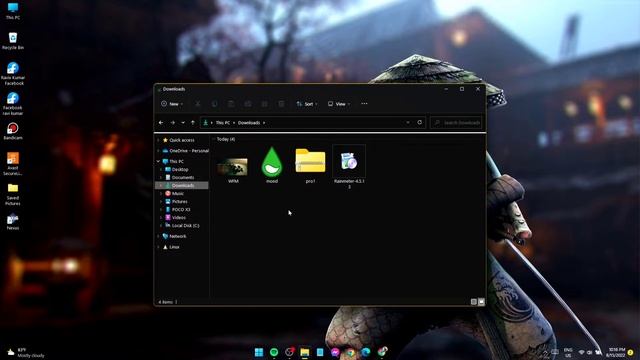This screenshot has height=360, width=640.
Task: Click the Search Downloads field
Action: pyautogui.click(x=457, y=122)
